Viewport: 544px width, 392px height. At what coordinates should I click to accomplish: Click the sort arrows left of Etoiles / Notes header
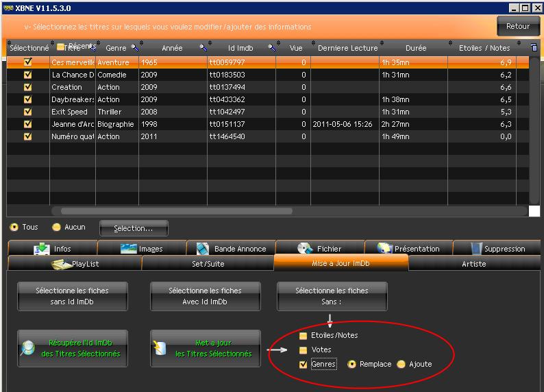click(450, 43)
